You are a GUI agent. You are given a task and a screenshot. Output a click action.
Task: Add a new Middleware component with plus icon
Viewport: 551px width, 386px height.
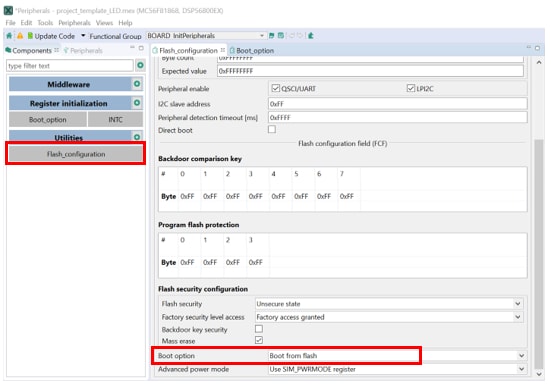[137, 84]
